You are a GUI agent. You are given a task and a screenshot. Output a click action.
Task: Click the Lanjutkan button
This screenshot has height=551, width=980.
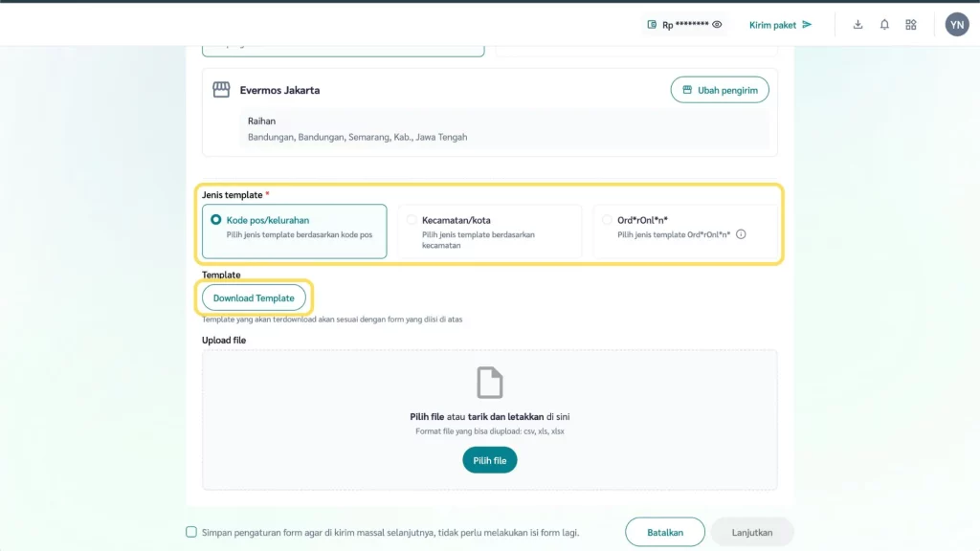[751, 532]
